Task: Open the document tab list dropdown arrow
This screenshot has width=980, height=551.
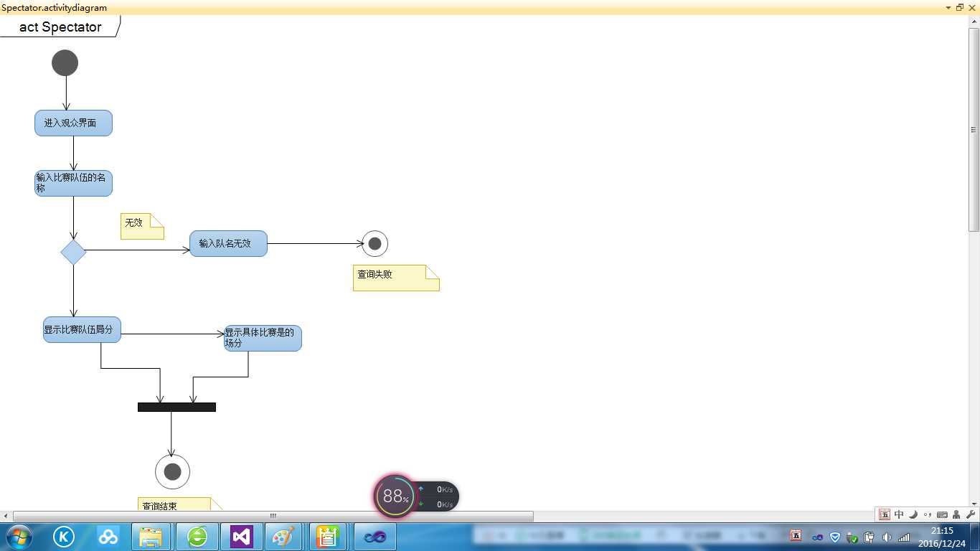Action: (948, 7)
